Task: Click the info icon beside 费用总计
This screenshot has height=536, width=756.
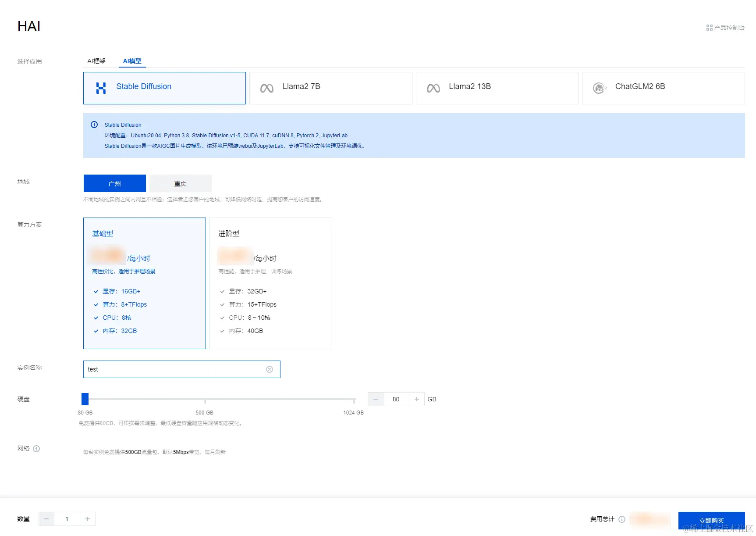Action: (x=622, y=519)
